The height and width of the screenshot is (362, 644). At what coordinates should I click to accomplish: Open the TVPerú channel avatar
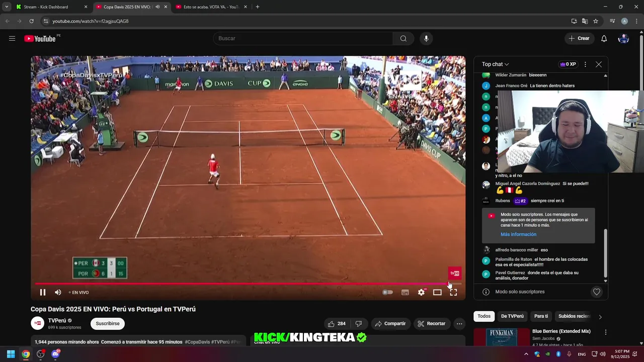click(x=37, y=323)
